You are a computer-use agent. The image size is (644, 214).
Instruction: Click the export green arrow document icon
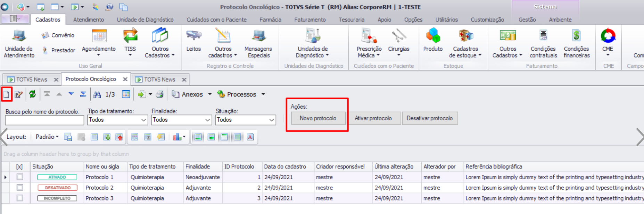click(141, 94)
